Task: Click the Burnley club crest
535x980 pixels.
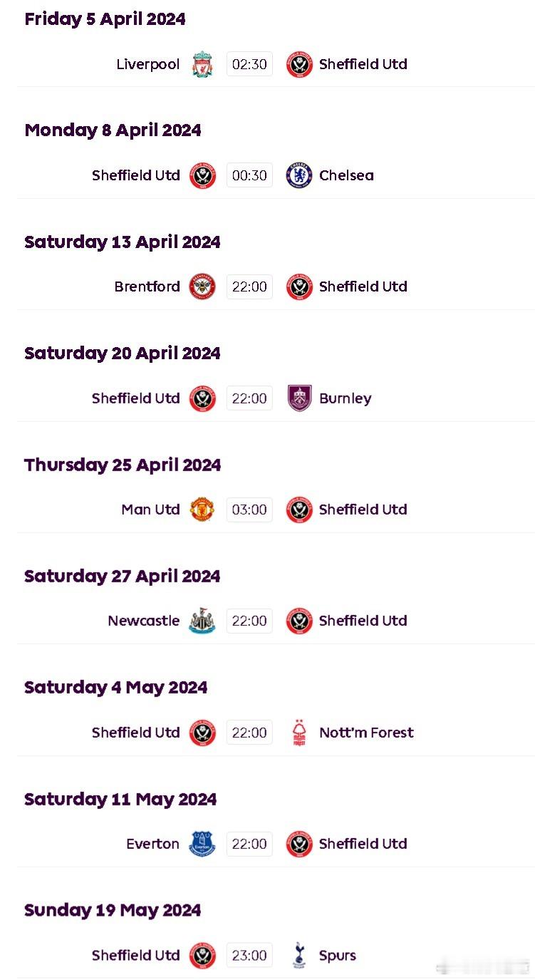Action: point(299,398)
